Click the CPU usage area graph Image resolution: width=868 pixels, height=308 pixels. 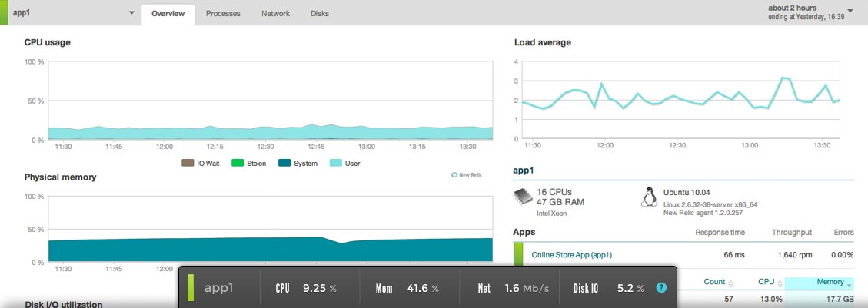tap(270, 101)
